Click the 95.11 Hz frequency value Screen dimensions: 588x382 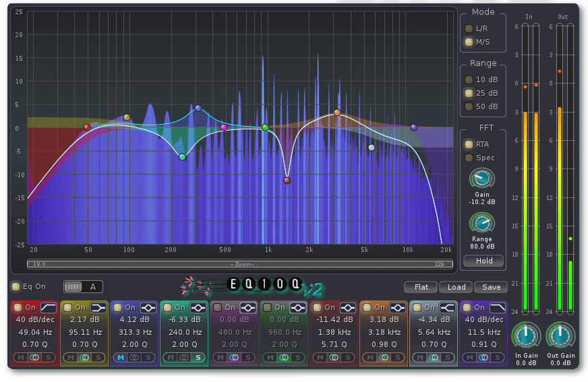pos(85,332)
